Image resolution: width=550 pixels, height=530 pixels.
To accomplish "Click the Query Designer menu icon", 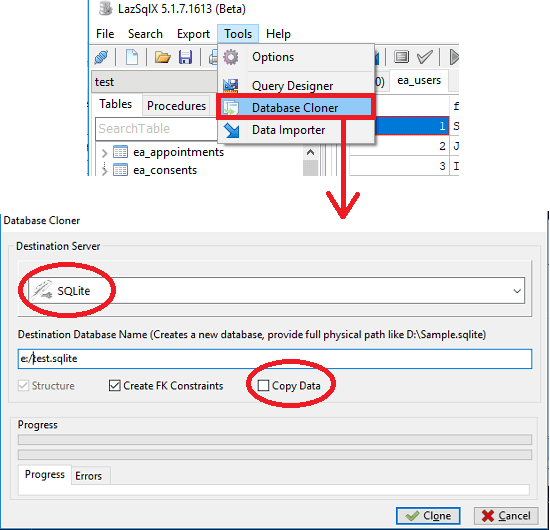I will pyautogui.click(x=231, y=86).
